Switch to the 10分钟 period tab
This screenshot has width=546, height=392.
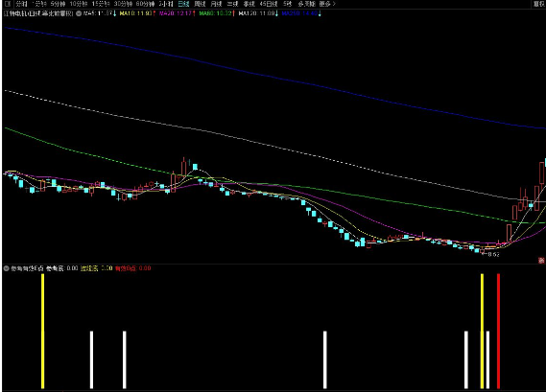(79, 4)
